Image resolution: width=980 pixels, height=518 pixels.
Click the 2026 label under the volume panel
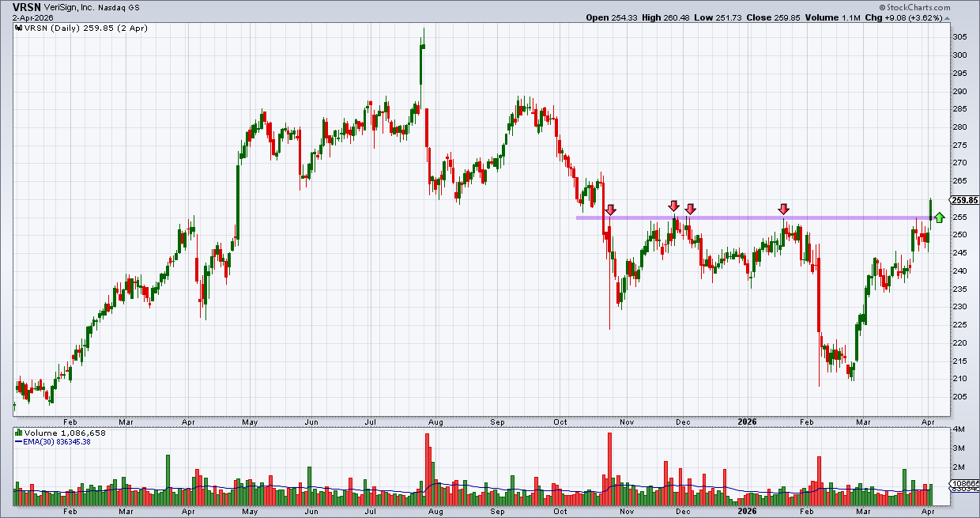point(747,512)
